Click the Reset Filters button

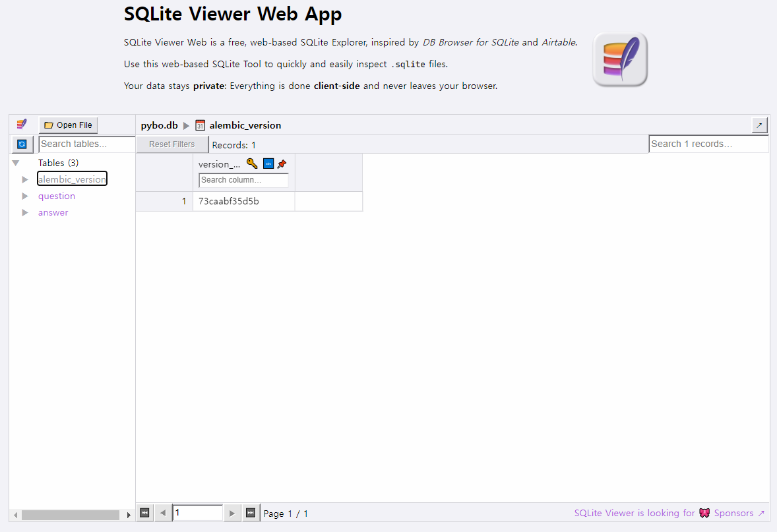172,144
